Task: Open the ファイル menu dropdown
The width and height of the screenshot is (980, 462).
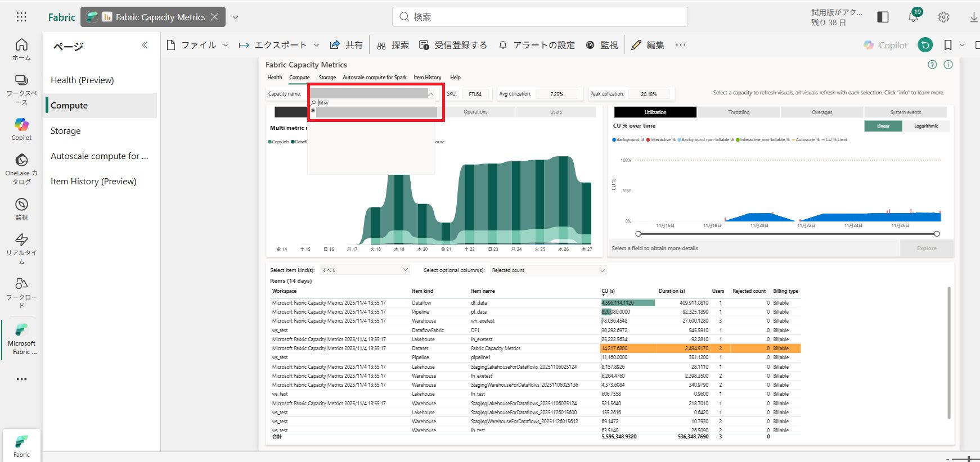Action: click(x=198, y=45)
